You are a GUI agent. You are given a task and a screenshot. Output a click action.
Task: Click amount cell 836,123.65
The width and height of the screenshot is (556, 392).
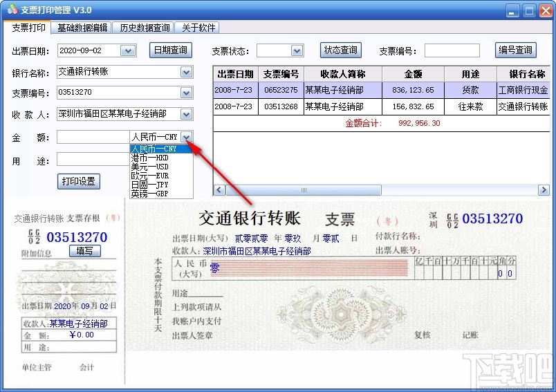413,90
